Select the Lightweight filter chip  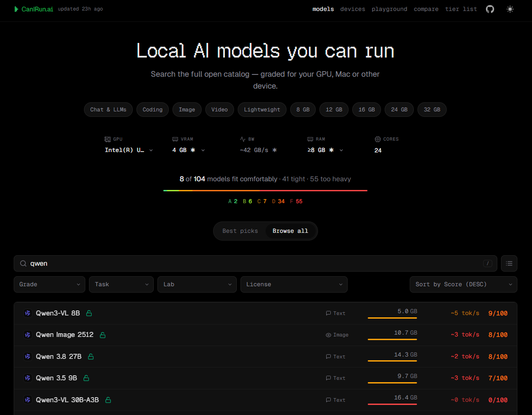tap(262, 110)
